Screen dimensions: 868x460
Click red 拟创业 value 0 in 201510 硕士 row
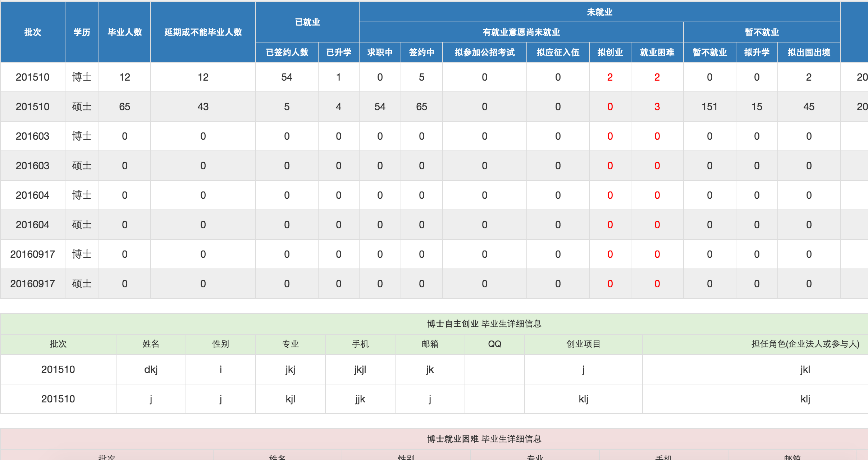pyautogui.click(x=610, y=107)
